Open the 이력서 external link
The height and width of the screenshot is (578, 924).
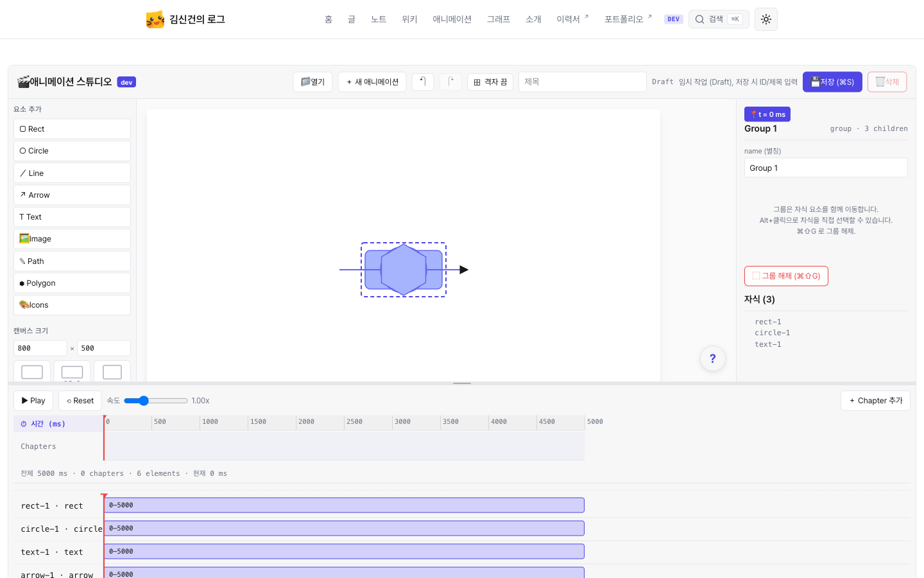(572, 19)
